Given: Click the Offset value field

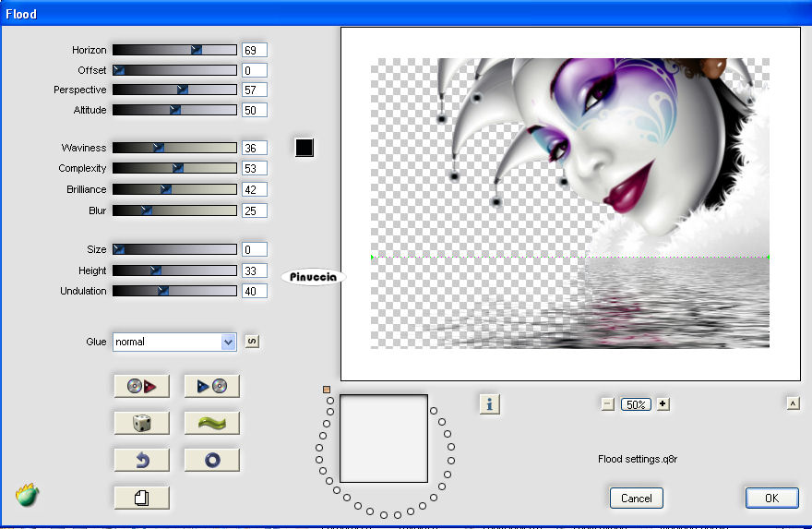Looking at the screenshot, I should click(255, 70).
